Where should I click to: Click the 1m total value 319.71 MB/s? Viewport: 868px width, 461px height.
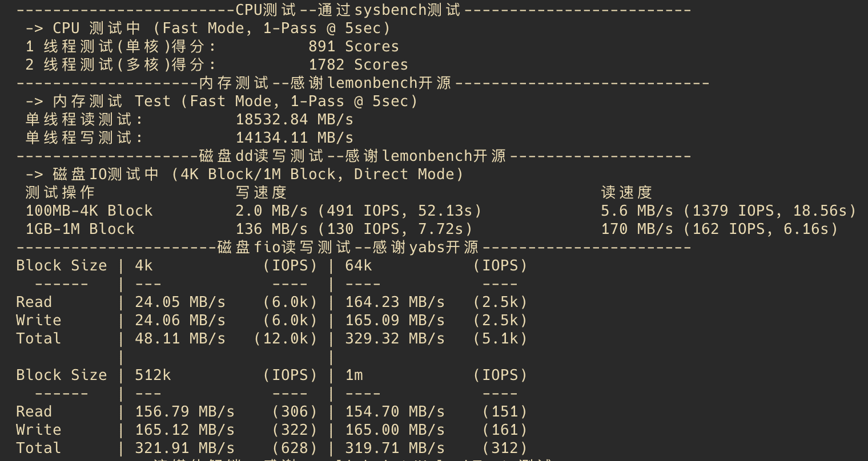tap(395, 448)
